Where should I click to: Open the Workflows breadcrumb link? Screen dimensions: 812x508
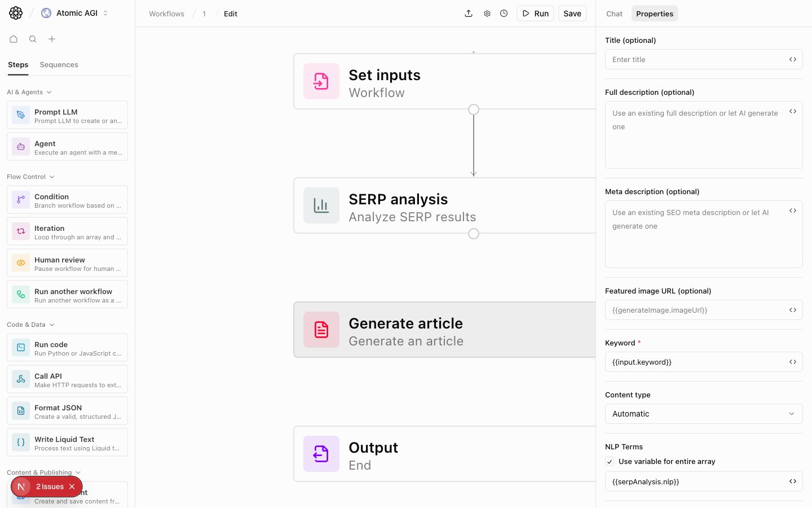pyautogui.click(x=166, y=14)
